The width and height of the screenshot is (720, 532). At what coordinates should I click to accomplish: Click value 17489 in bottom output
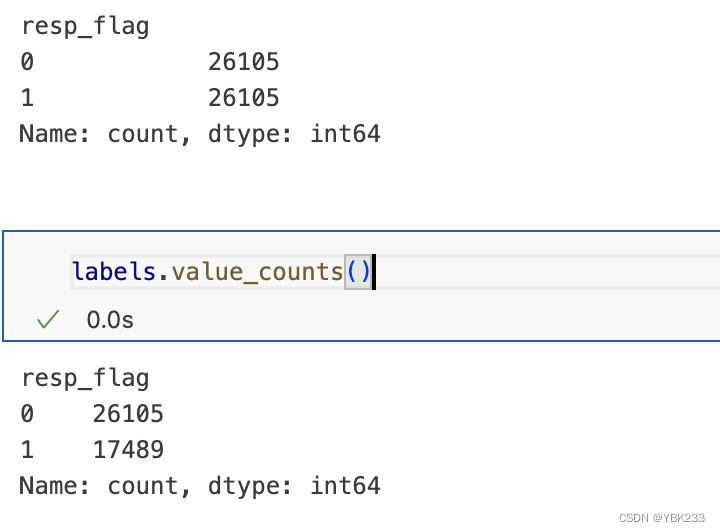point(128,449)
